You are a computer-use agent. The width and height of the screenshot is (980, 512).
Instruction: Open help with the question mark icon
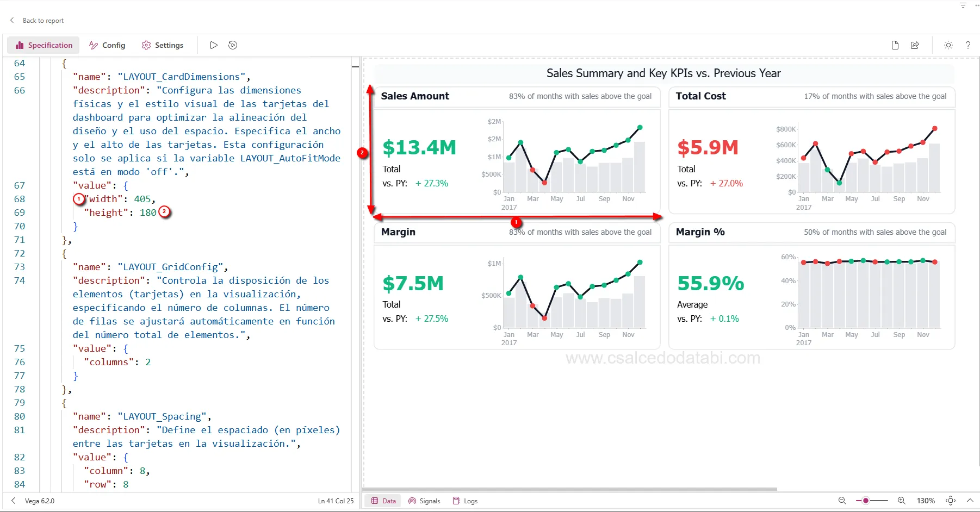pyautogui.click(x=967, y=45)
